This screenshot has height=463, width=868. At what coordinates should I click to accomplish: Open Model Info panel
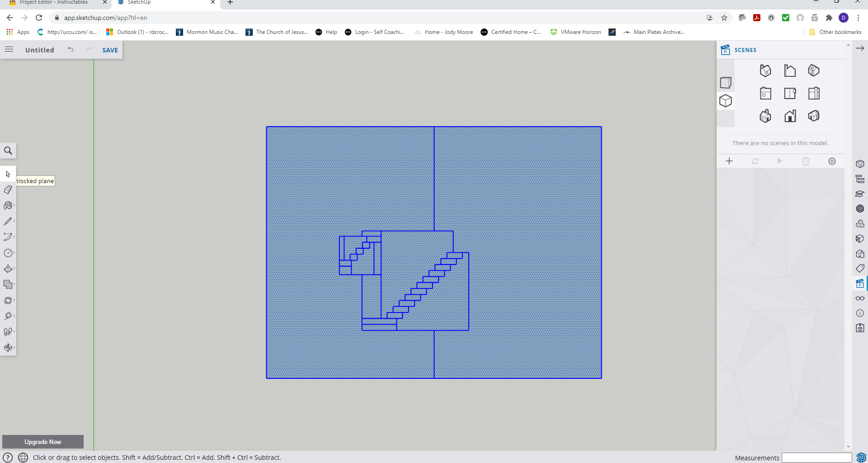(x=860, y=313)
